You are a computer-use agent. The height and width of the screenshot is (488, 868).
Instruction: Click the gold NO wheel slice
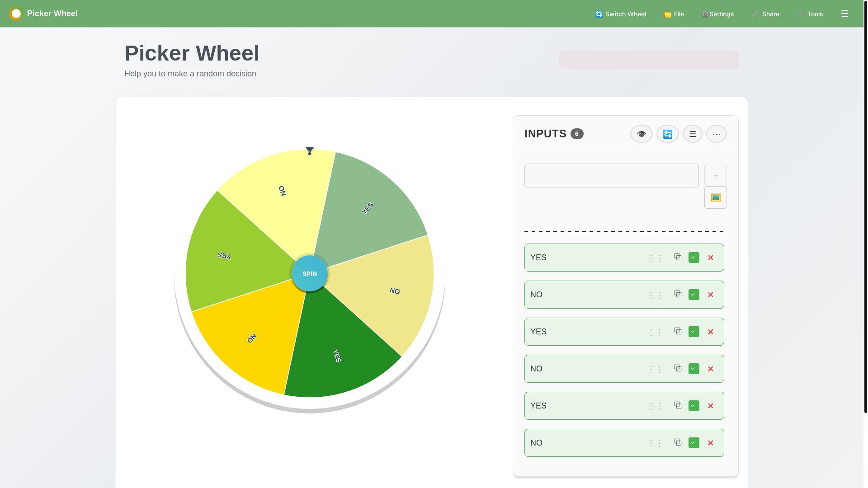click(x=252, y=338)
